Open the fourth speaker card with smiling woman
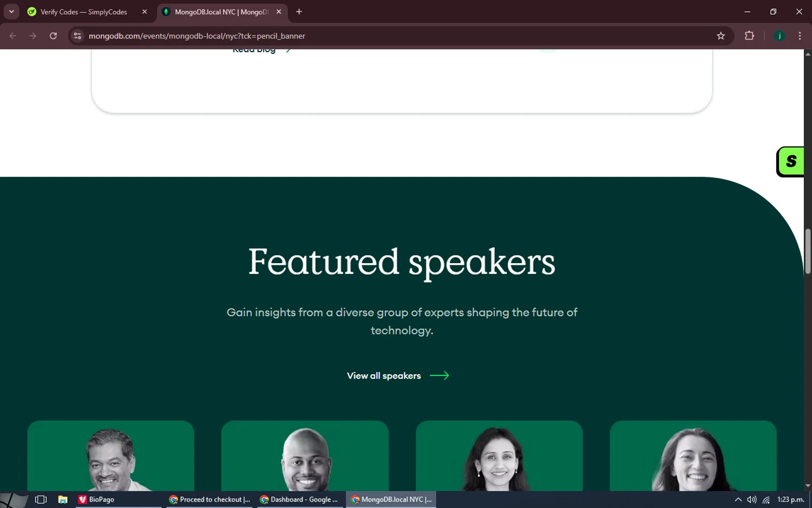 tap(693, 455)
